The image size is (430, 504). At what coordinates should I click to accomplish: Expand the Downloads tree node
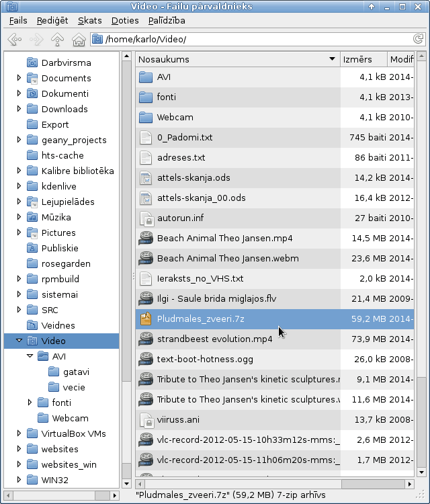click(x=19, y=109)
